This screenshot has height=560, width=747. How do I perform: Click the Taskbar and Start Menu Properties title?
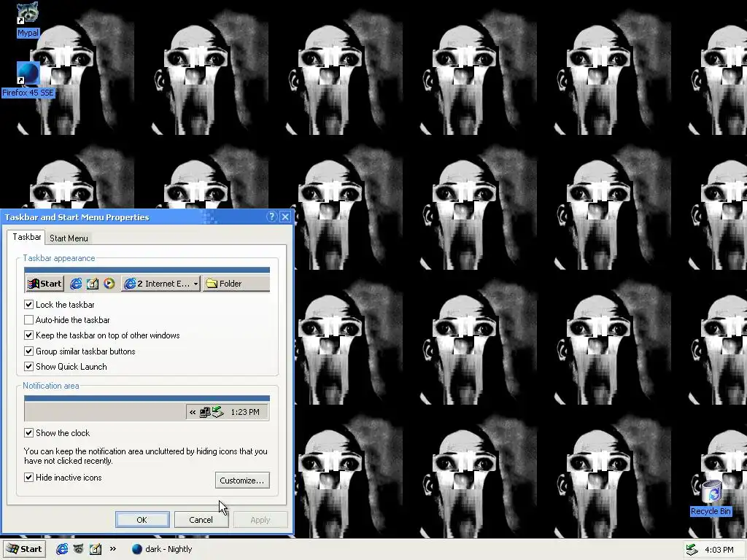coord(77,217)
